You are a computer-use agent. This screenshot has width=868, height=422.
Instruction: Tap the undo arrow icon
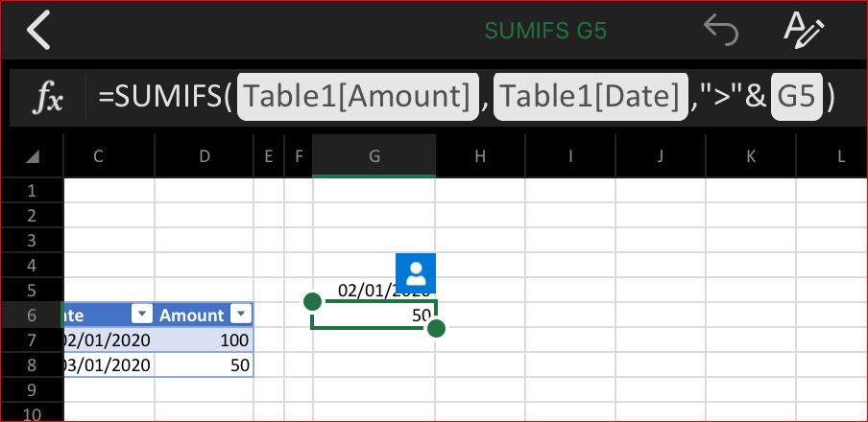pyautogui.click(x=721, y=31)
